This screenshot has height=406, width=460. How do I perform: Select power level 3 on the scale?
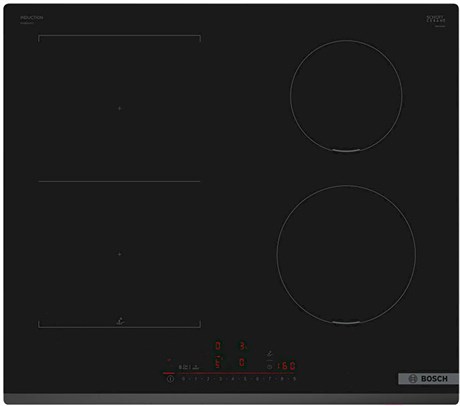click(x=220, y=379)
